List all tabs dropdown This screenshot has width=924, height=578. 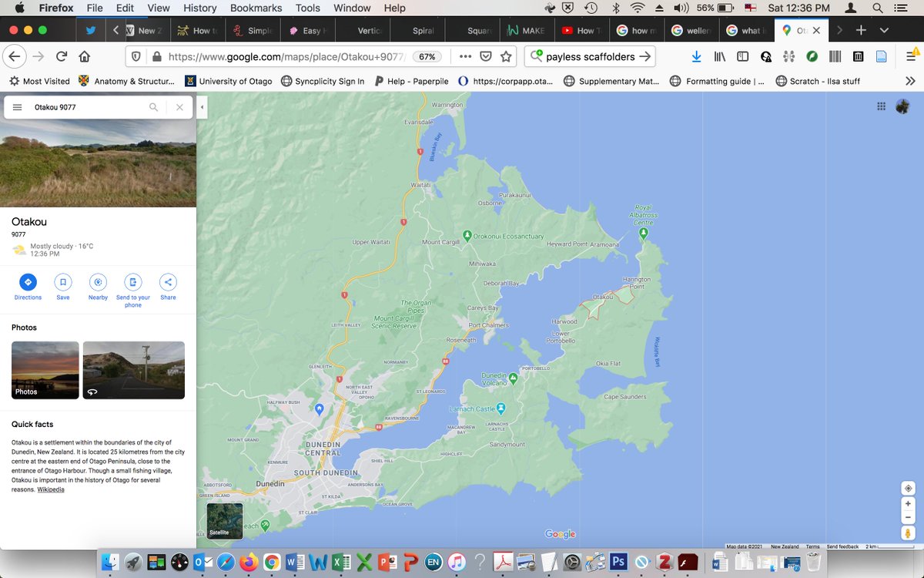(885, 31)
